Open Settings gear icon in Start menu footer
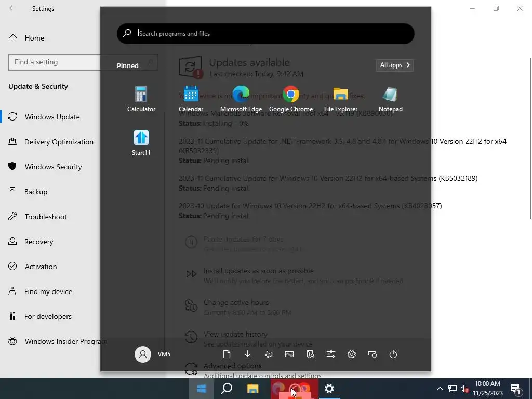The image size is (532, 399). point(352,354)
